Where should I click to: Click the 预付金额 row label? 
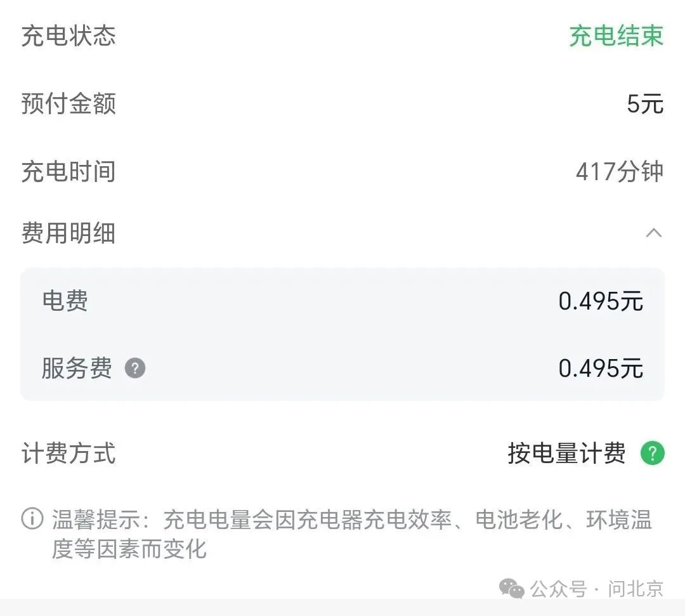coord(68,104)
